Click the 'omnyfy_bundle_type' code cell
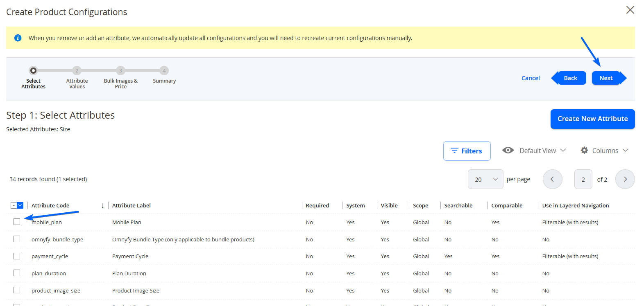This screenshot has width=644, height=306. [x=57, y=240]
